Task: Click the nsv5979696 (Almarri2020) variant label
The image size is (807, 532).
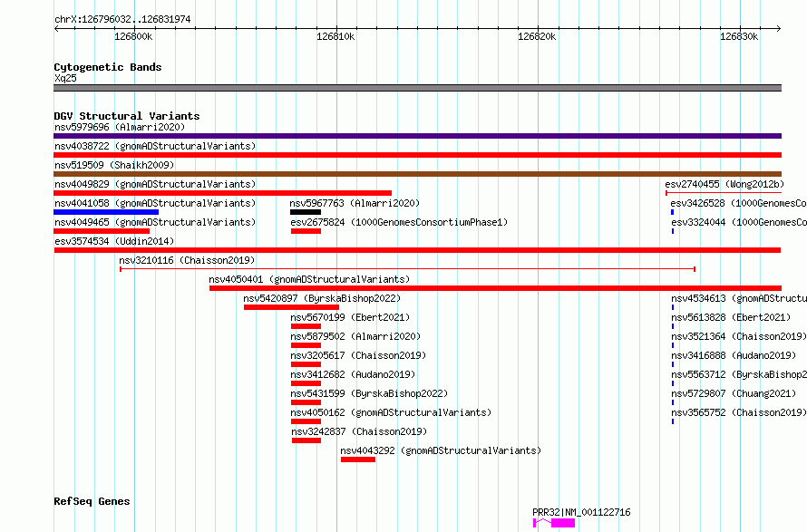Action: (120, 127)
